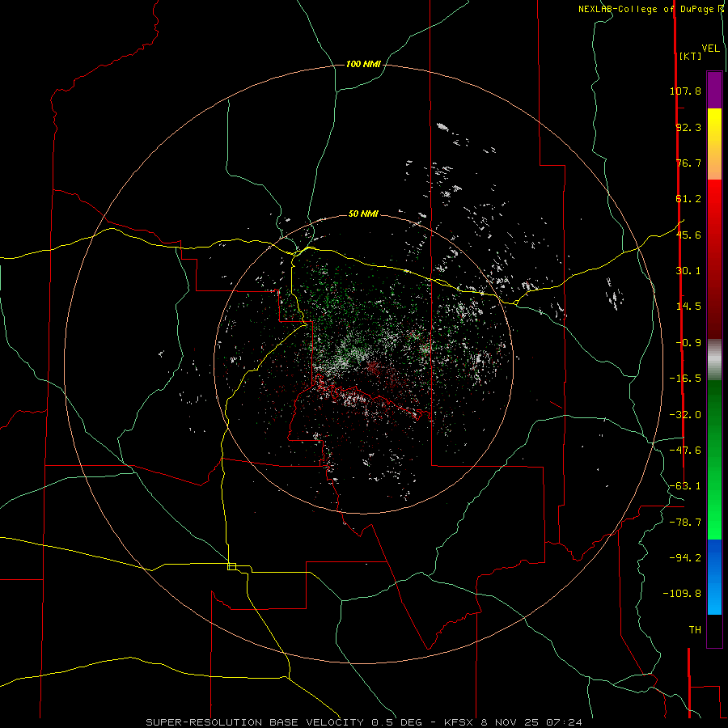Pick the gray-white segment of the color bar

[x=714, y=359]
